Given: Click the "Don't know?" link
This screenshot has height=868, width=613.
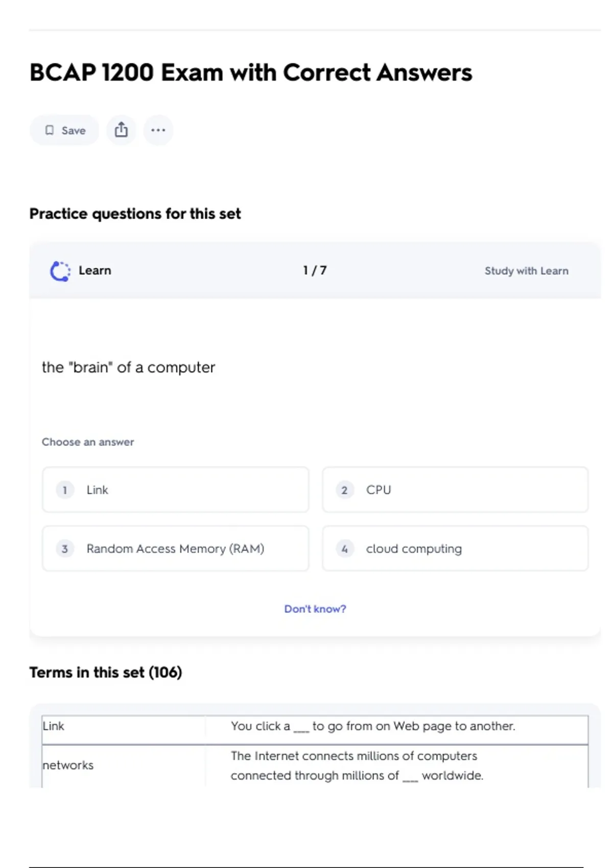Looking at the screenshot, I should [x=315, y=609].
